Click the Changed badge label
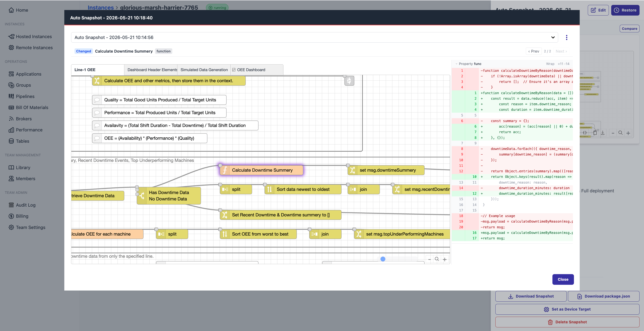The height and width of the screenshot is (331, 644). 83,51
